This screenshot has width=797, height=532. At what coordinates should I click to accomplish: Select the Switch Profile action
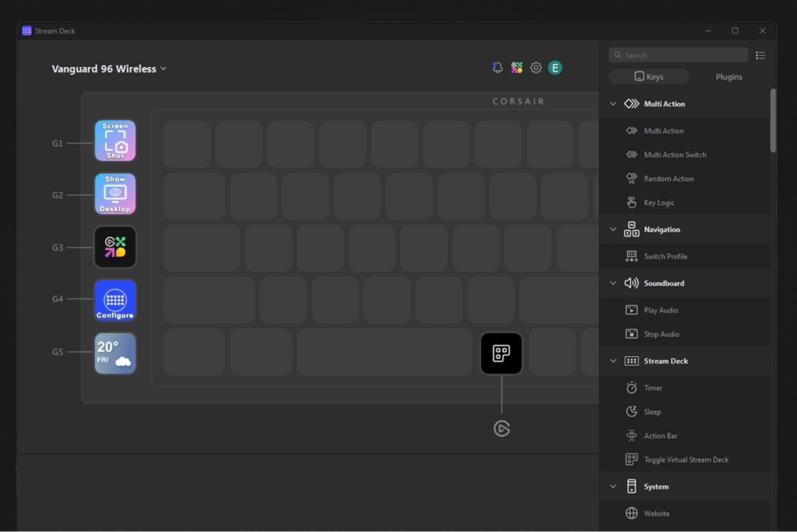click(665, 255)
